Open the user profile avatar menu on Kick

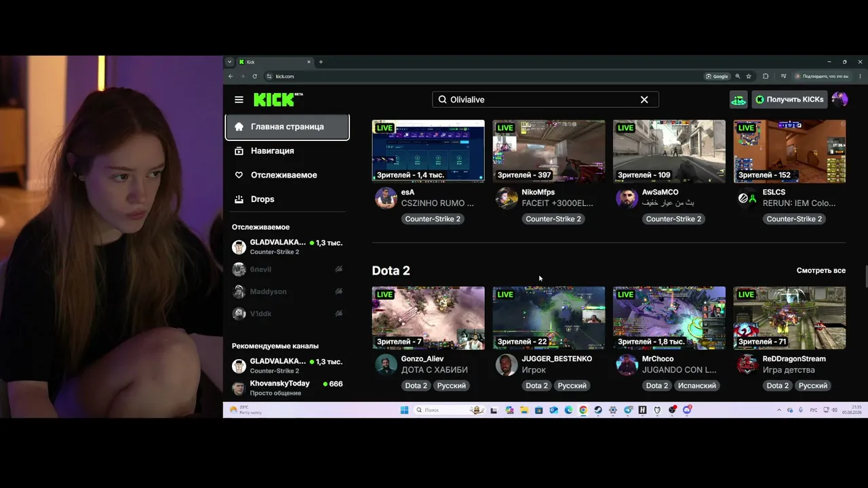coord(840,100)
